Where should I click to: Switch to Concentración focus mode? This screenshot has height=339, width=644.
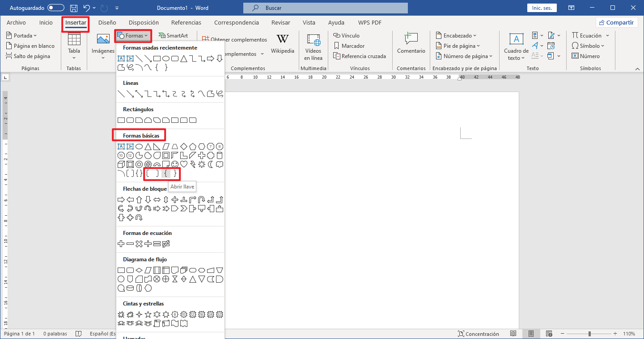pos(478,334)
